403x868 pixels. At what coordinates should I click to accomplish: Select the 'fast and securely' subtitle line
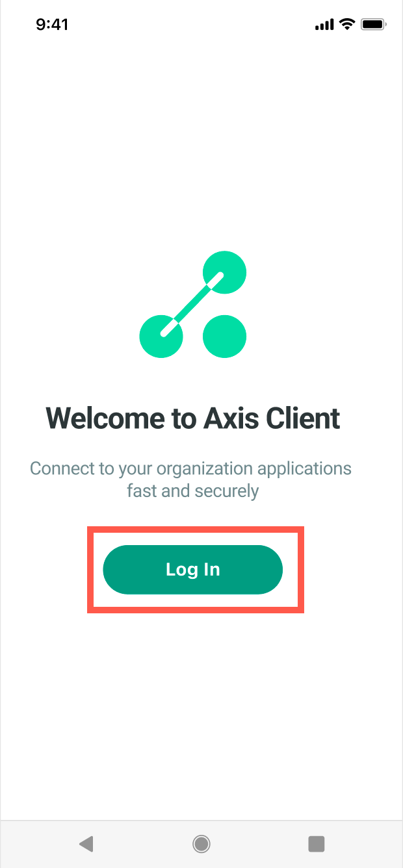193,491
